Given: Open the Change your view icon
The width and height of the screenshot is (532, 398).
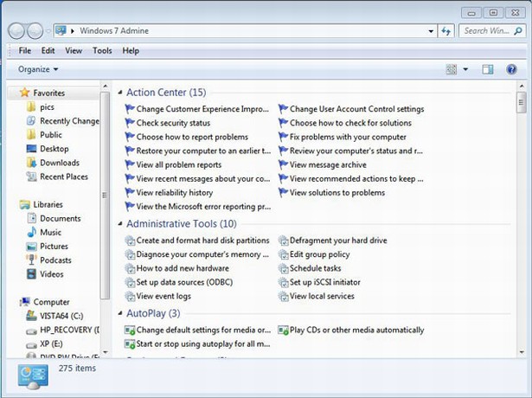Looking at the screenshot, I should (x=452, y=69).
